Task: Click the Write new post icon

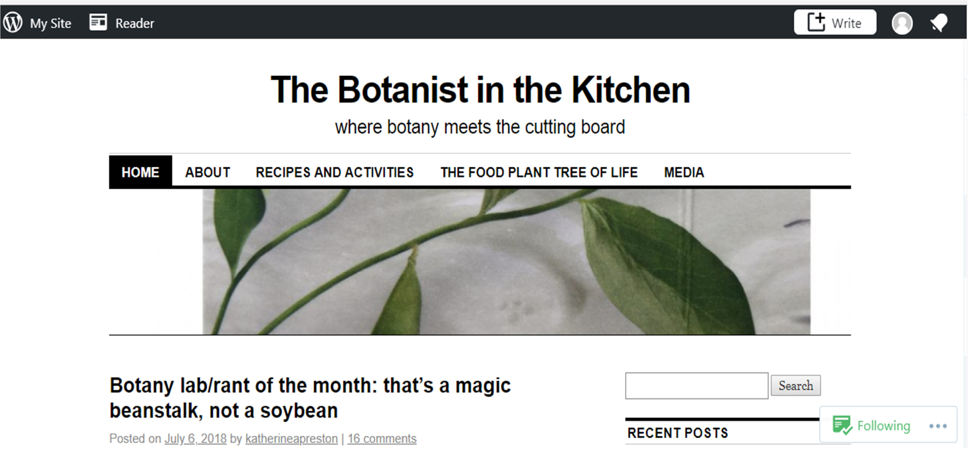Action: pos(816,23)
